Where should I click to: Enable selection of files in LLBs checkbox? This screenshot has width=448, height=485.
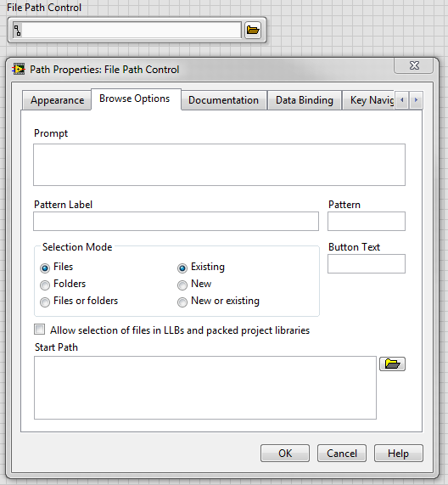click(x=40, y=330)
